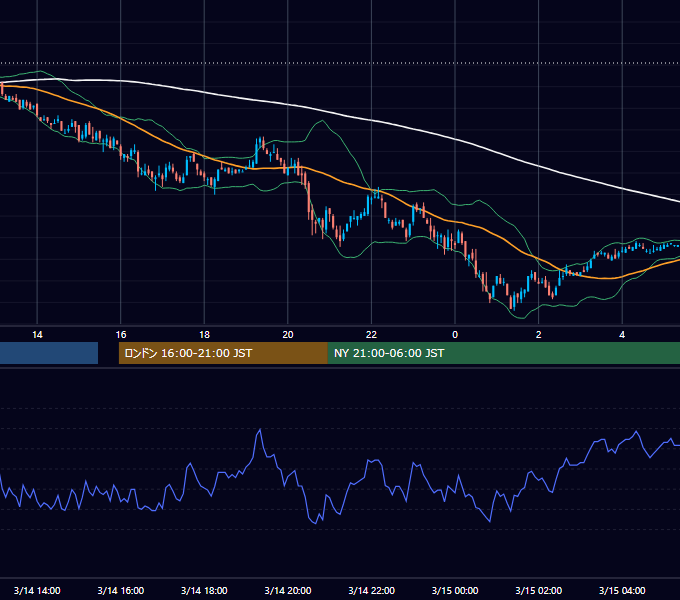Click the 0 hour label on price chart axis
The height and width of the screenshot is (600, 680).
tap(455, 335)
